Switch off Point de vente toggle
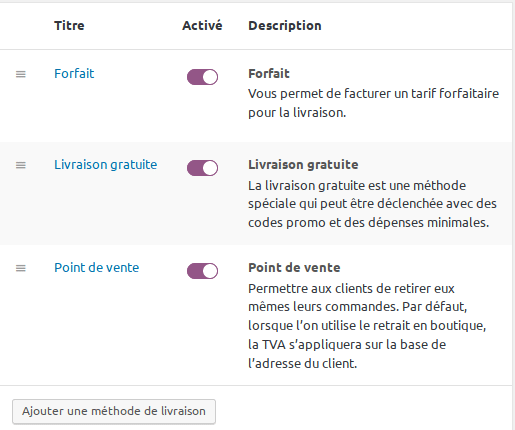The width and height of the screenshot is (515, 430). [x=202, y=271]
